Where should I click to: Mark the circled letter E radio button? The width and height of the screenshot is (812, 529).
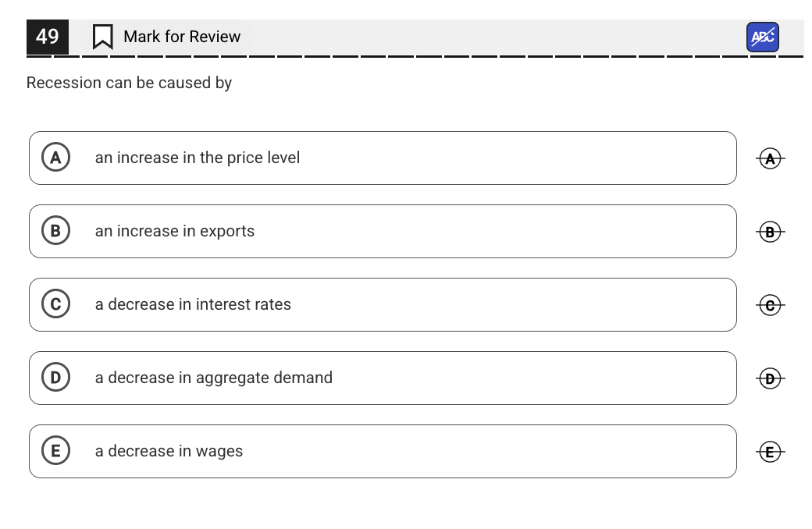tap(55, 451)
